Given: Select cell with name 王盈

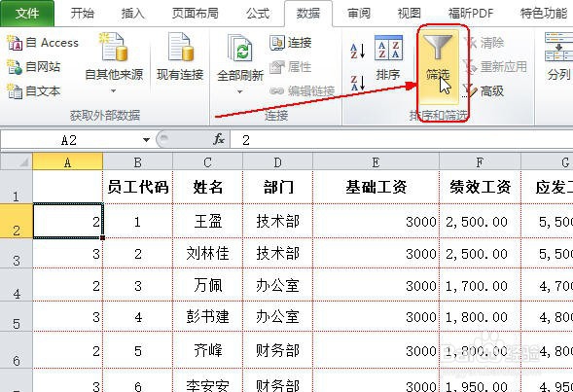Looking at the screenshot, I should pos(207,222).
